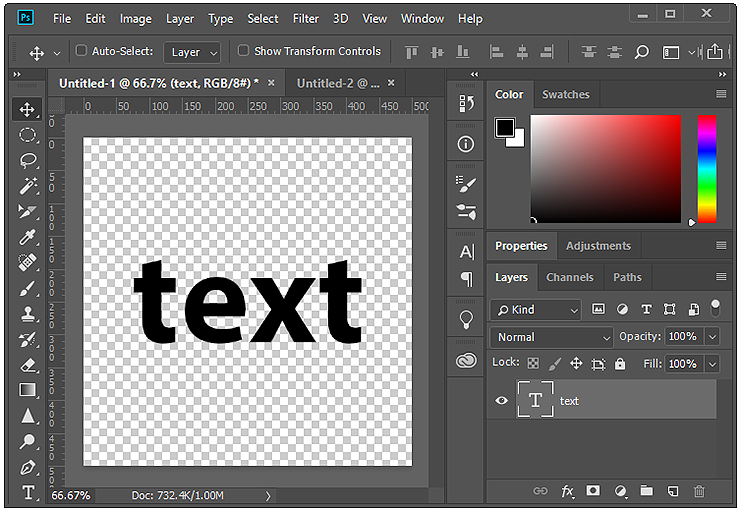
Task: Open the Opacity slider dropdown arrow
Action: click(x=713, y=337)
